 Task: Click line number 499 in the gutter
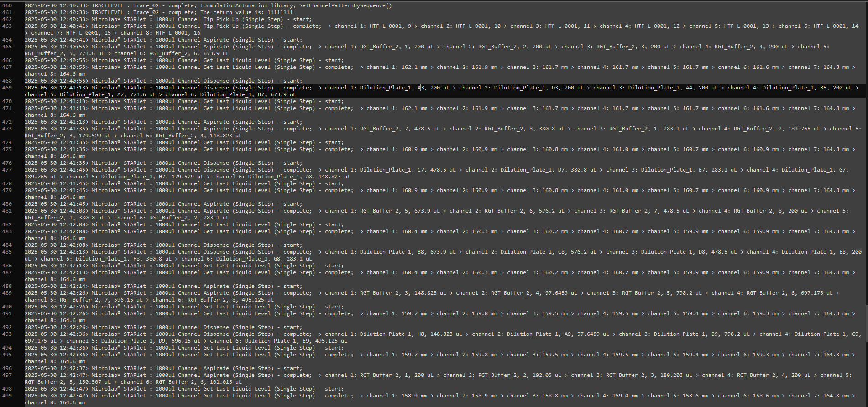7,396
